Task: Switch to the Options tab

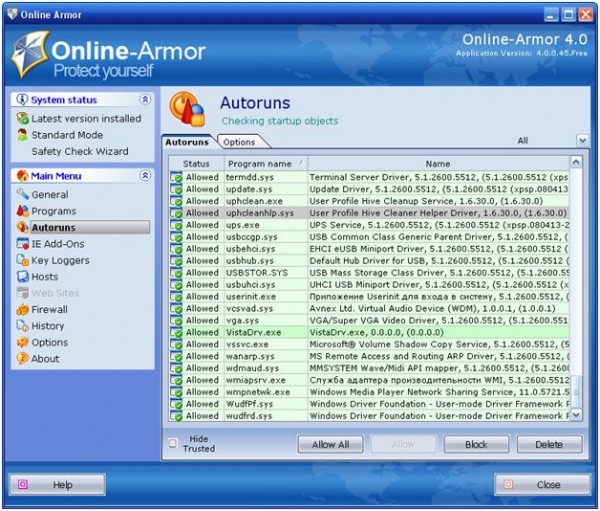Action: (x=240, y=142)
